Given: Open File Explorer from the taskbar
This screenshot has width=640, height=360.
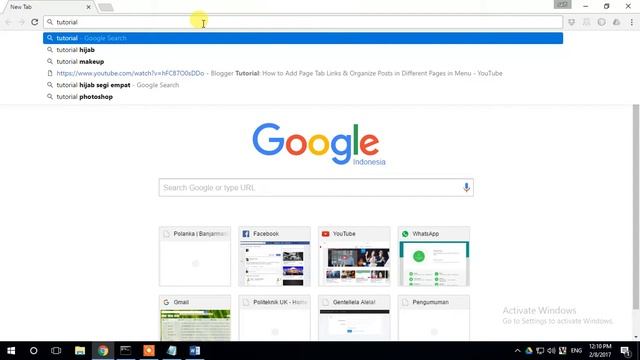Looking at the screenshot, I should point(80,351).
